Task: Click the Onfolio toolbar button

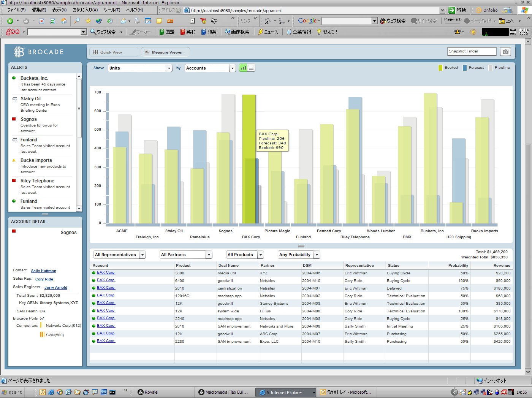Action: point(487,10)
